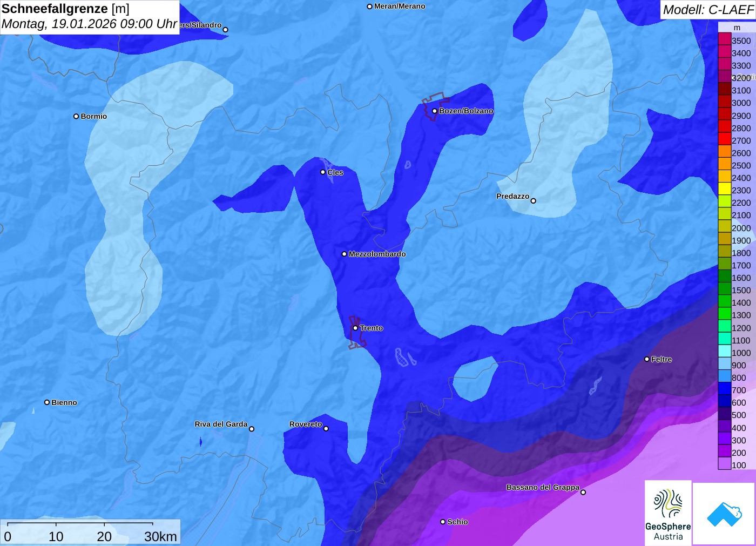Select the Bormio location marker
The height and width of the screenshot is (546, 756).
point(76,116)
